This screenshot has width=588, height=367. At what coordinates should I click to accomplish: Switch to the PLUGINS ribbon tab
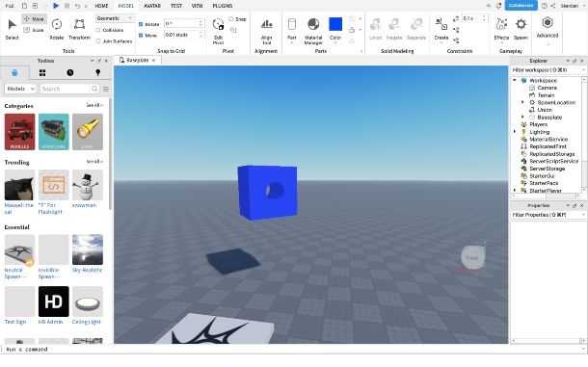pyautogui.click(x=223, y=6)
